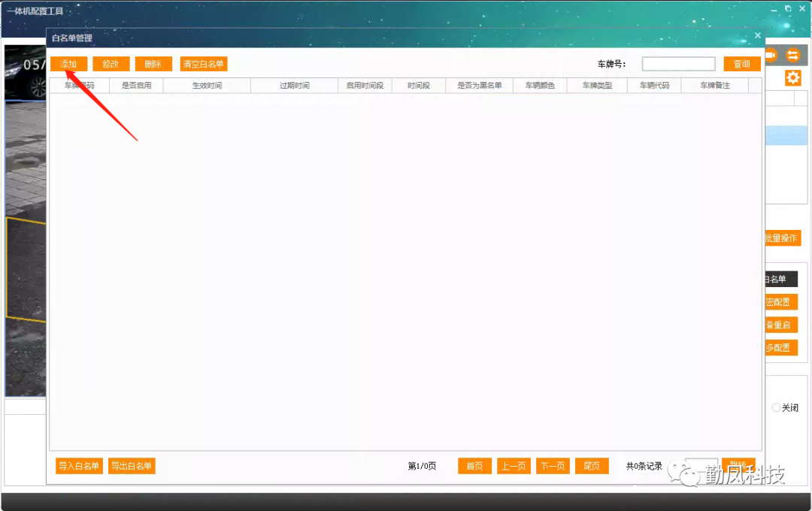Open 批量操作 batch operations panel
The width and height of the screenshot is (812, 511).
coord(782,237)
